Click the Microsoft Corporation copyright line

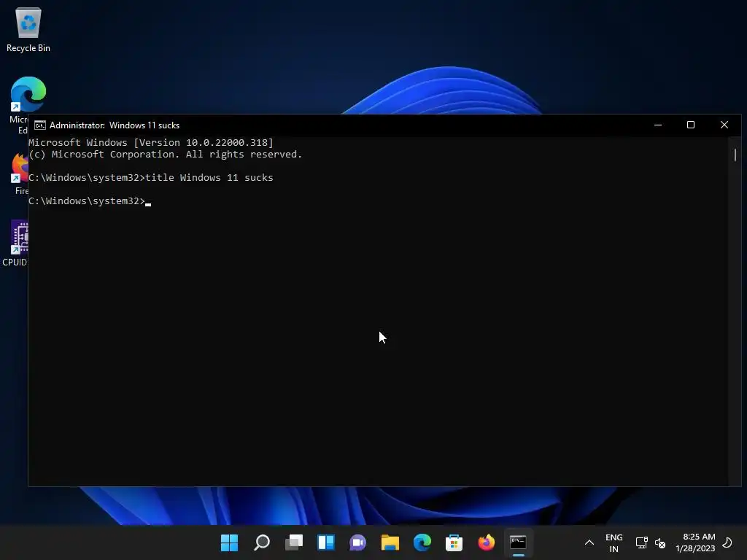166,155
